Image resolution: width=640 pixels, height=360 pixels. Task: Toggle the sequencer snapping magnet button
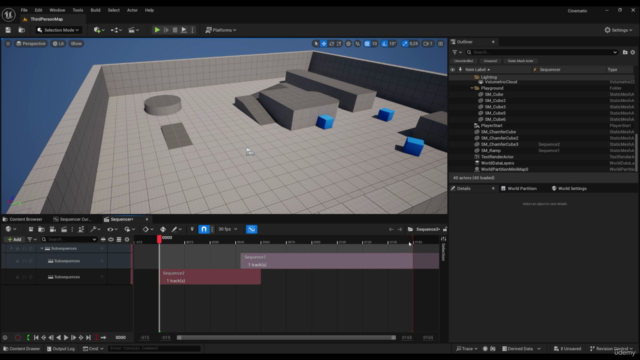click(x=204, y=229)
